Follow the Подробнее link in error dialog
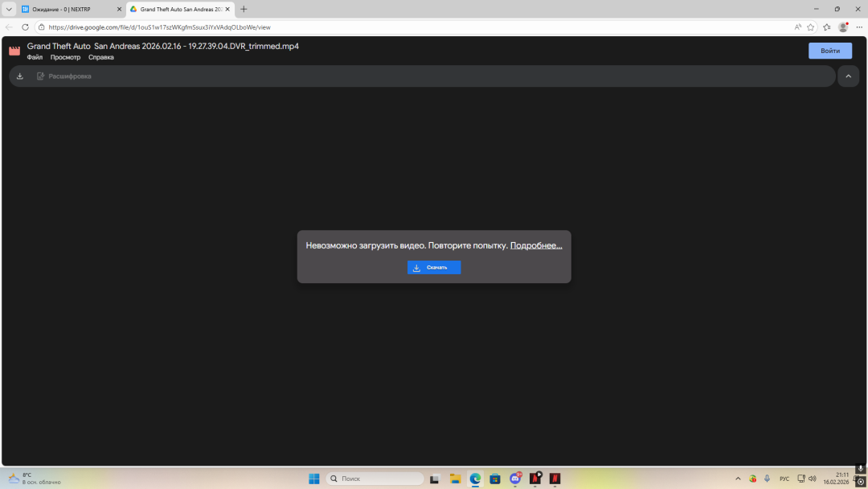 [536, 245]
